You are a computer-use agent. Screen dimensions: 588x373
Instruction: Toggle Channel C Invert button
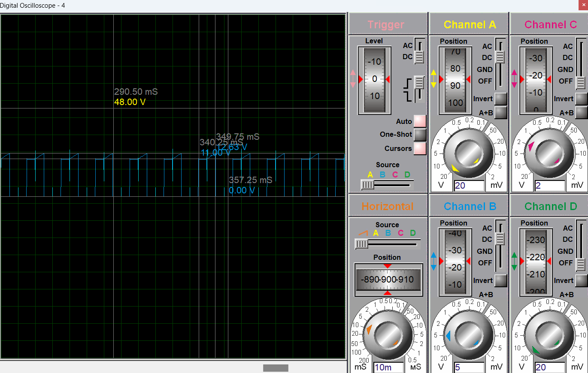[x=581, y=99]
